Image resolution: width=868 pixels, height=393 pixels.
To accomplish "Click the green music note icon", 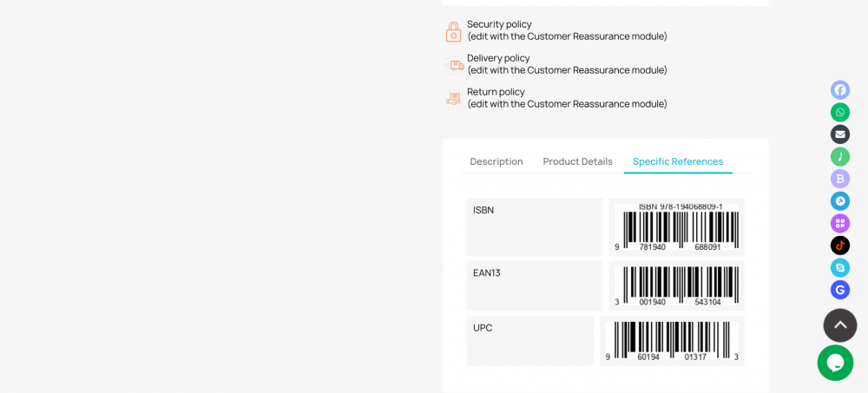I will point(840,156).
